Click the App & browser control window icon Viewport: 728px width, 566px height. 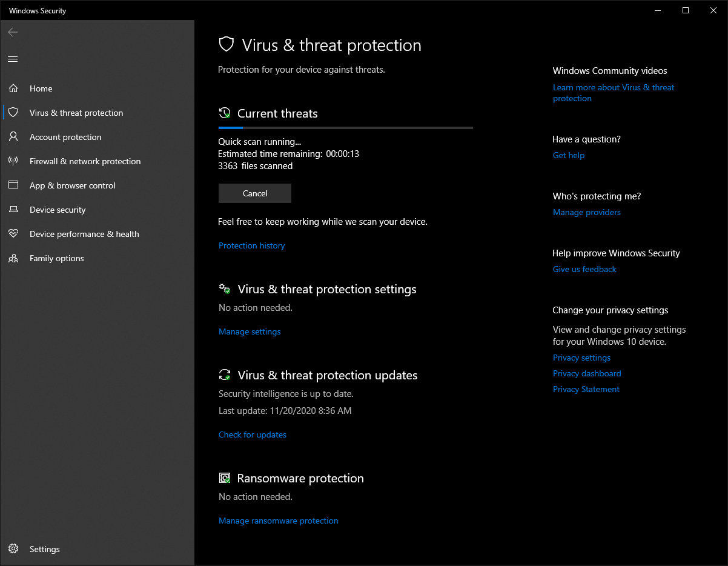point(13,185)
